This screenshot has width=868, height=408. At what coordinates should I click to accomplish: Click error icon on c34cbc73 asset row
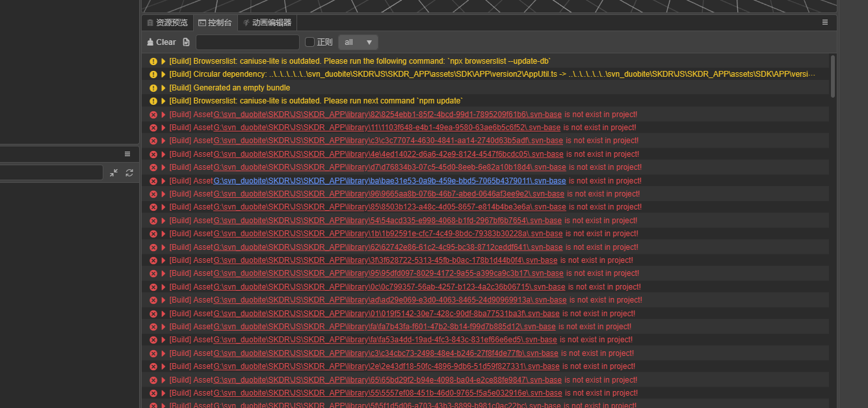coord(153,353)
